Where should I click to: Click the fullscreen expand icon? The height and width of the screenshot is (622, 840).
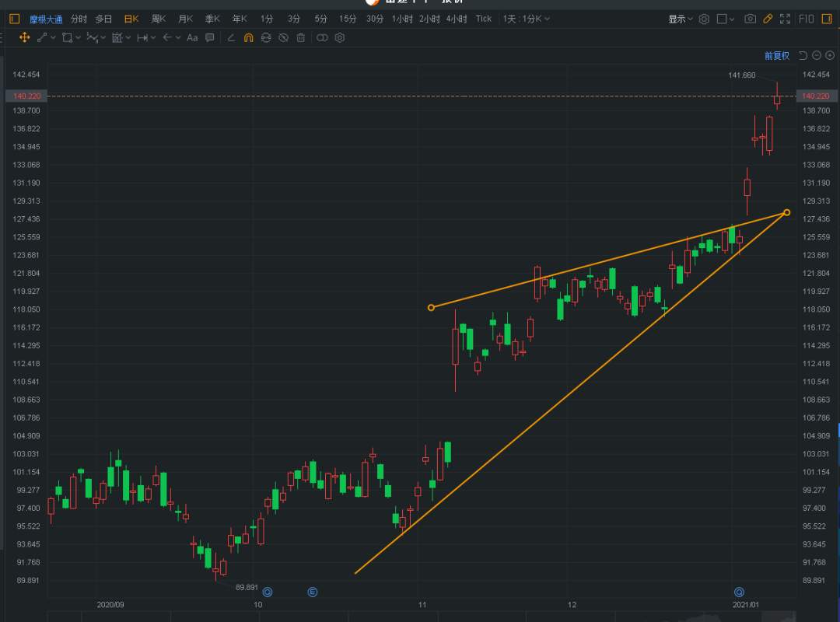786,19
